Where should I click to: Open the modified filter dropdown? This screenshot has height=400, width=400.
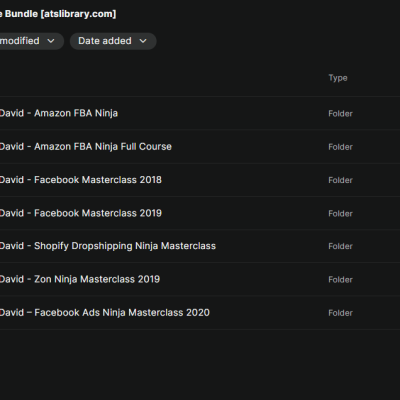coord(30,41)
